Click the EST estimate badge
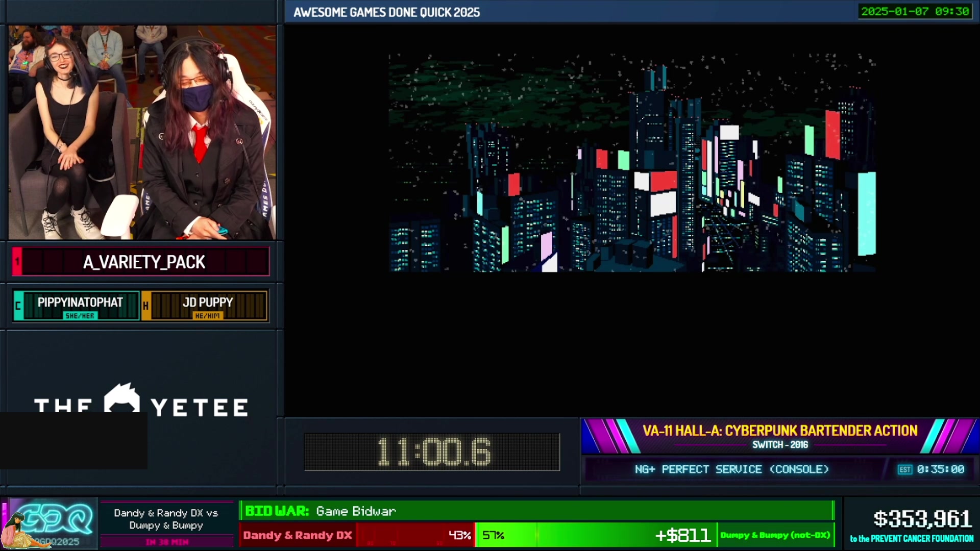This screenshot has width=980, height=551. pyautogui.click(x=905, y=469)
